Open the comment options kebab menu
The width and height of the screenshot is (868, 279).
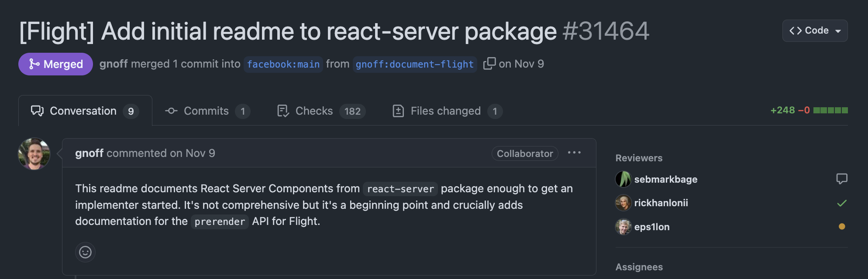pyautogui.click(x=575, y=153)
